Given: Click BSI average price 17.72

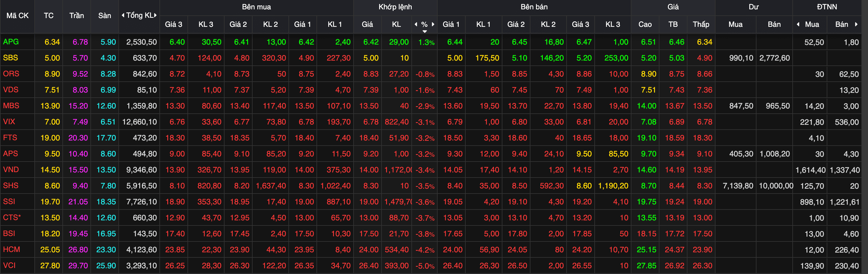Looking at the screenshot, I should pos(675,234).
